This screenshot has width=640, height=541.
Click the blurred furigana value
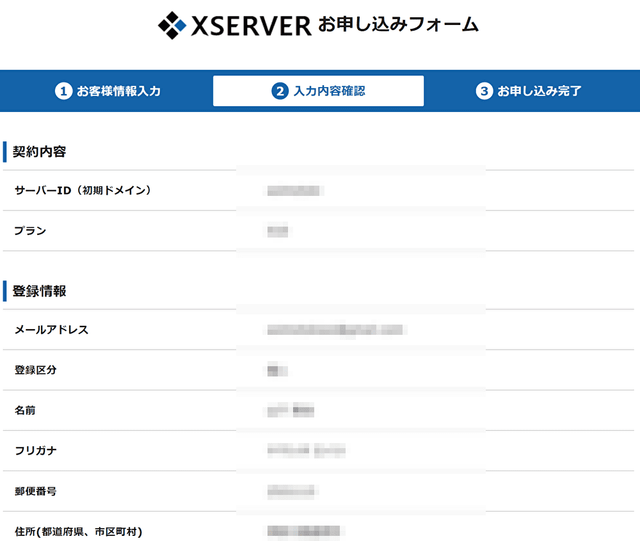point(307,451)
